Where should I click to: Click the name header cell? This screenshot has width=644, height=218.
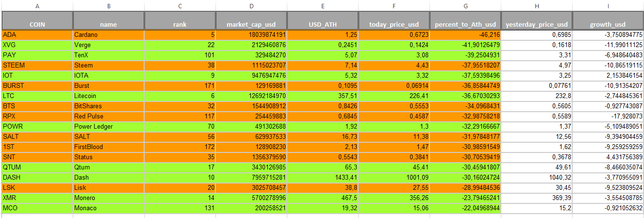109,20
